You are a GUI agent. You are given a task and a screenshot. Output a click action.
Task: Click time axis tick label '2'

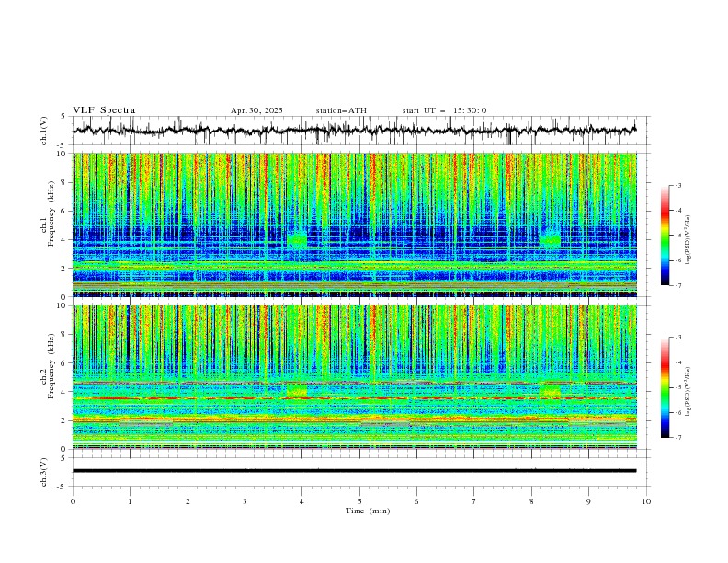[x=188, y=501]
